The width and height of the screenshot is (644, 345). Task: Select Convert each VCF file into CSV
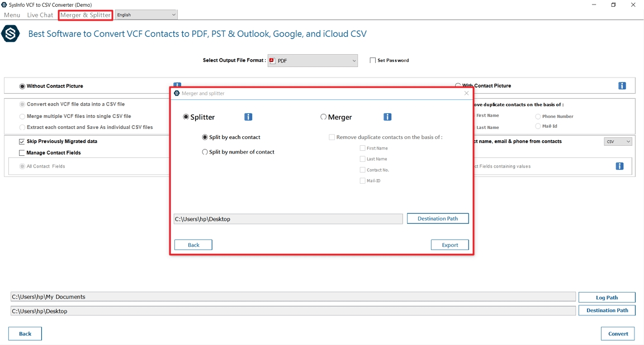click(22, 104)
